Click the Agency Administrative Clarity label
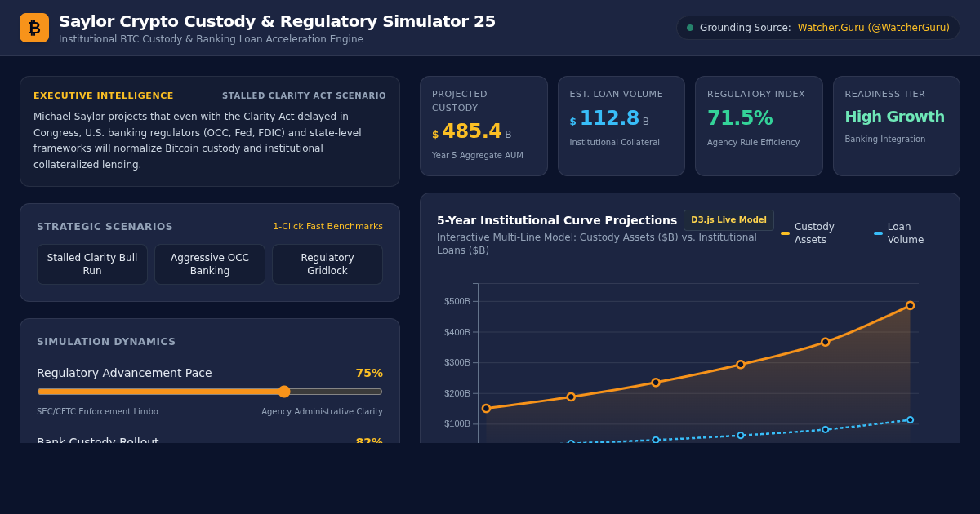This screenshot has width=980, height=514. click(322, 412)
